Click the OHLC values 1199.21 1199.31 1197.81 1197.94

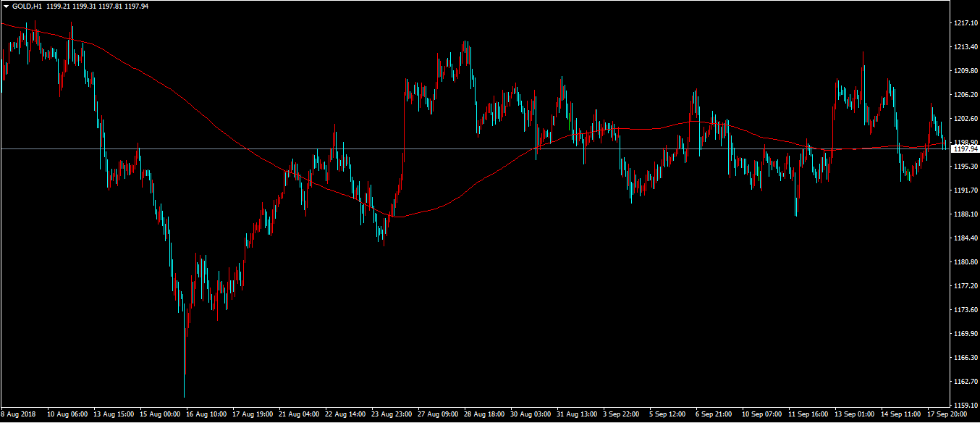coord(97,6)
